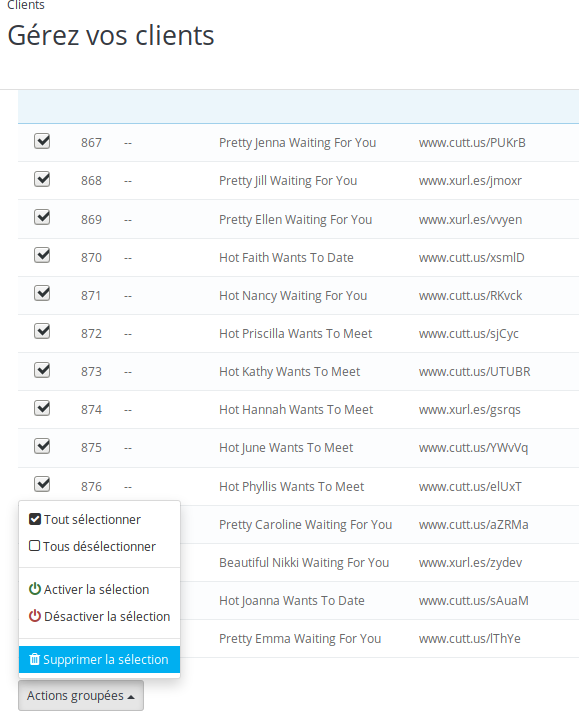Select Désactiver la sélection menu entry
Viewport: 579px width, 721px height.
[x=99, y=616]
